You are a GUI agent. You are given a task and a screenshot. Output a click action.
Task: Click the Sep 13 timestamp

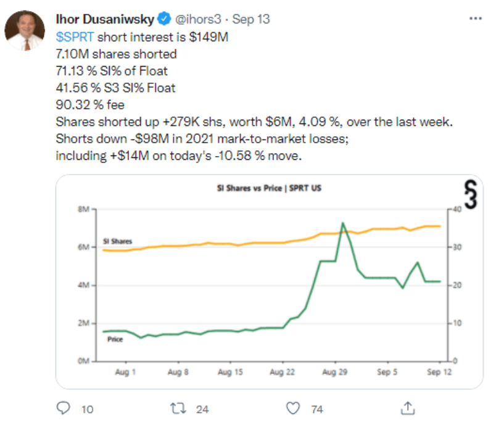coord(251,19)
